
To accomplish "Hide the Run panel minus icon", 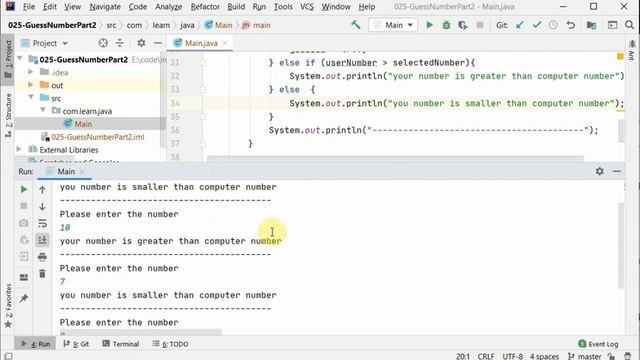I will (x=617, y=171).
